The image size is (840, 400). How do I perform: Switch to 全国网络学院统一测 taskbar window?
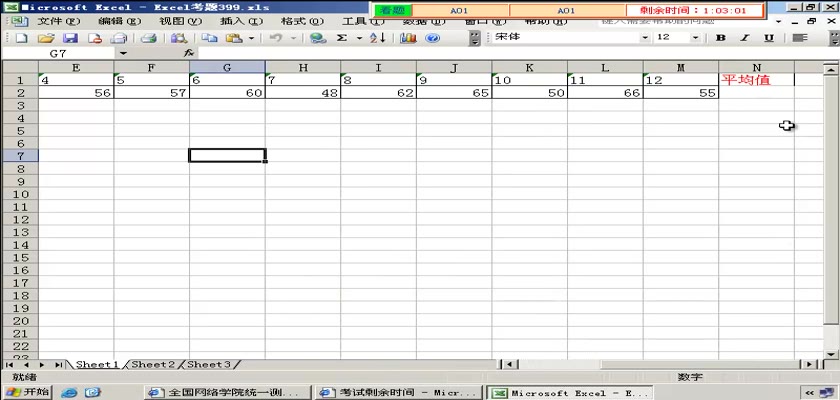(227, 393)
